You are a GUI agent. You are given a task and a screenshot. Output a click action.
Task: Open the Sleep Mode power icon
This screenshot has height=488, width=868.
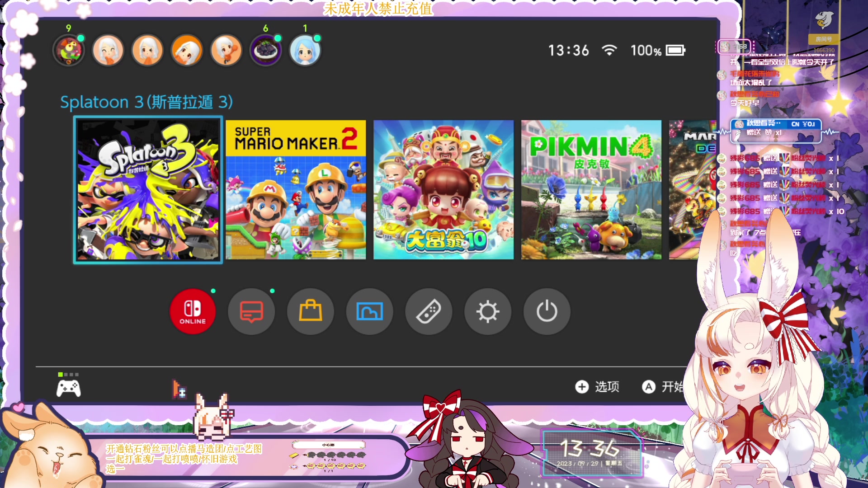[547, 311]
